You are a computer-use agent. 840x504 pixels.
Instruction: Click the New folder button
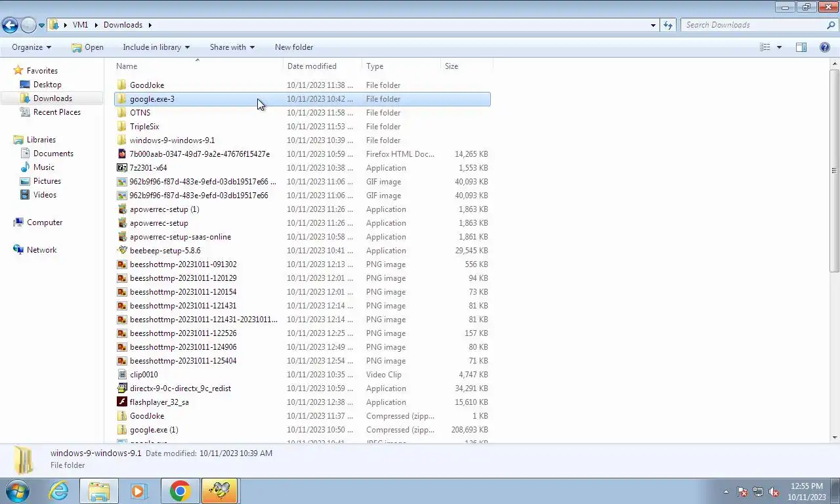click(294, 47)
